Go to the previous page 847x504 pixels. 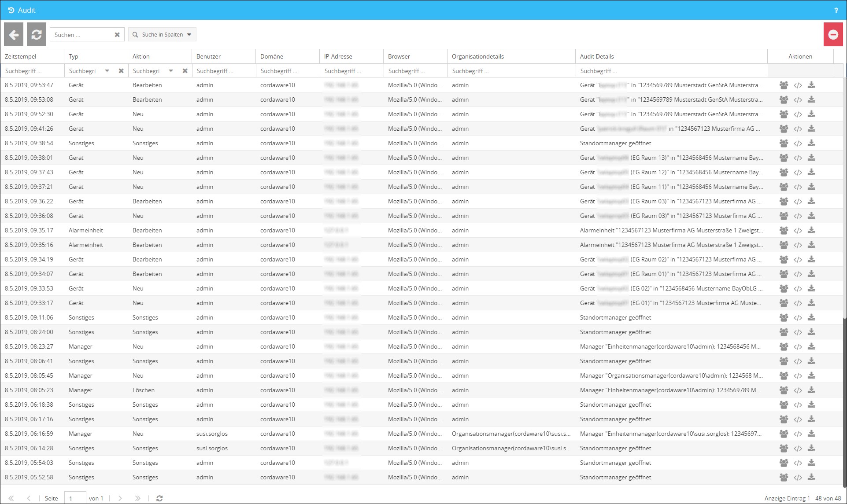[29, 498]
